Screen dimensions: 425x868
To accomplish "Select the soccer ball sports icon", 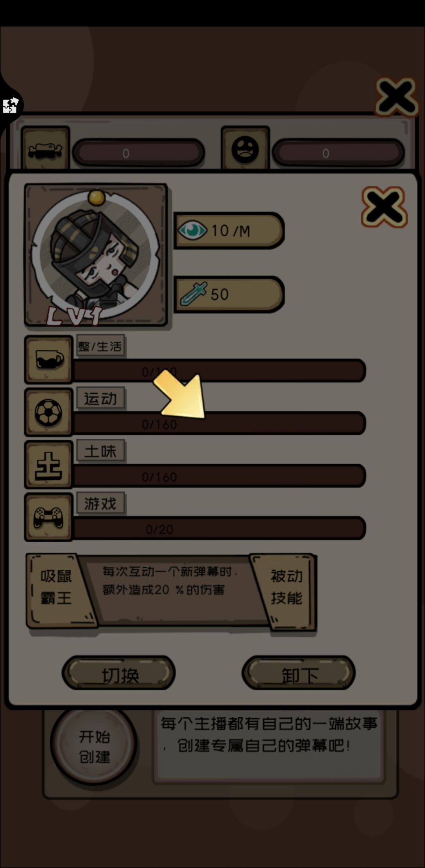I will pyautogui.click(x=49, y=412).
